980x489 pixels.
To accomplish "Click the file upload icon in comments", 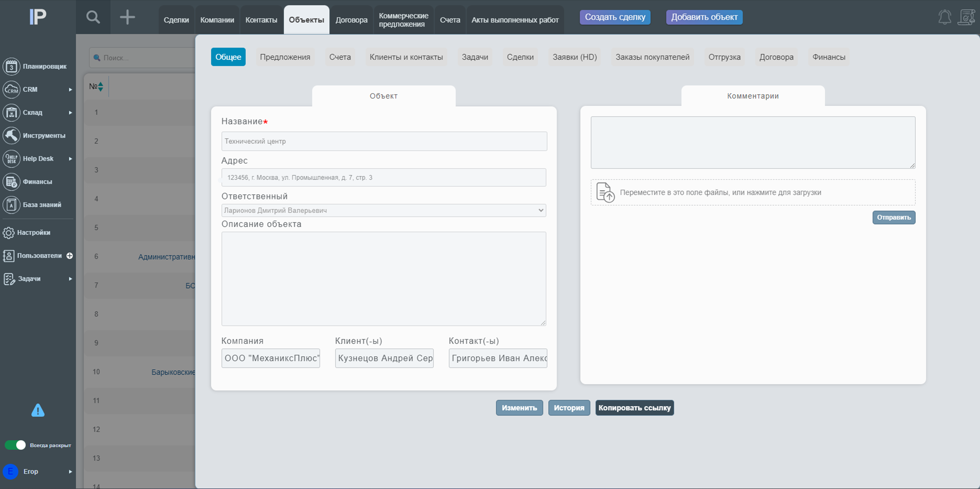I will [x=605, y=192].
